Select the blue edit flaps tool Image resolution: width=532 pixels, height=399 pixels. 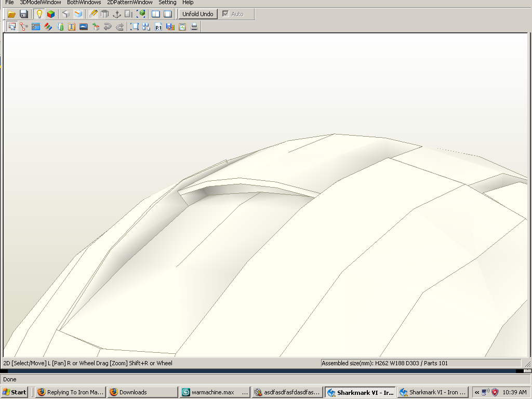[36, 27]
